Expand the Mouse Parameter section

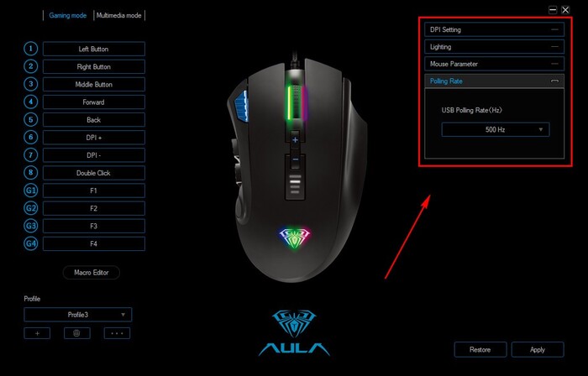pos(494,64)
